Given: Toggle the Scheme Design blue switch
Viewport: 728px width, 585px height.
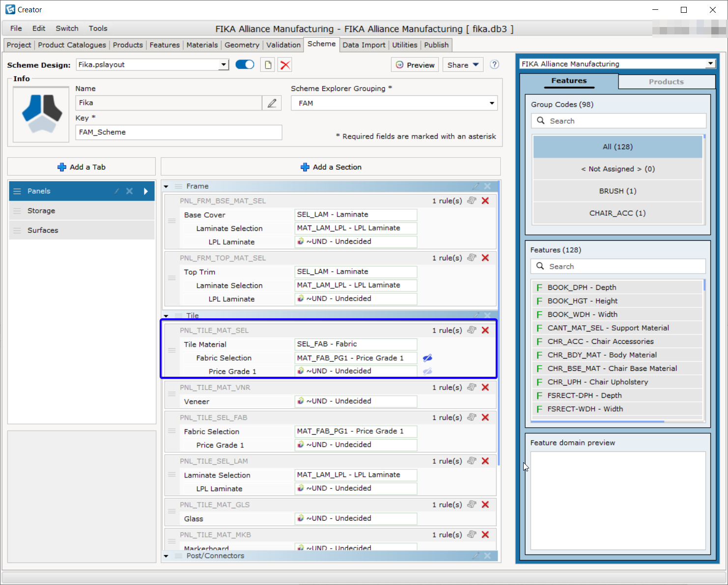Looking at the screenshot, I should (245, 64).
